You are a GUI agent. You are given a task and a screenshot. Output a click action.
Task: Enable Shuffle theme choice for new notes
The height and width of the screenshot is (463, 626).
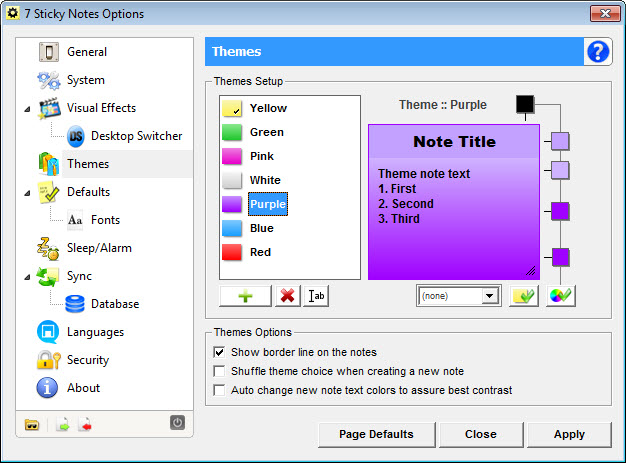coord(220,371)
